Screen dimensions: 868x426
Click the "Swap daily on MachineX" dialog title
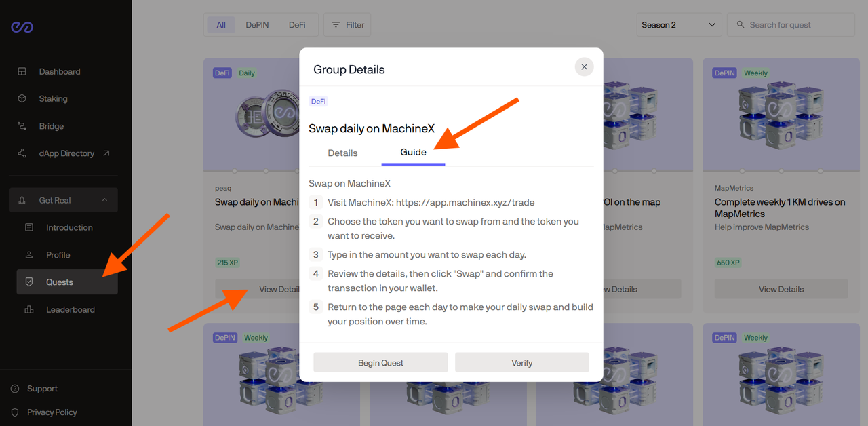[x=372, y=128]
